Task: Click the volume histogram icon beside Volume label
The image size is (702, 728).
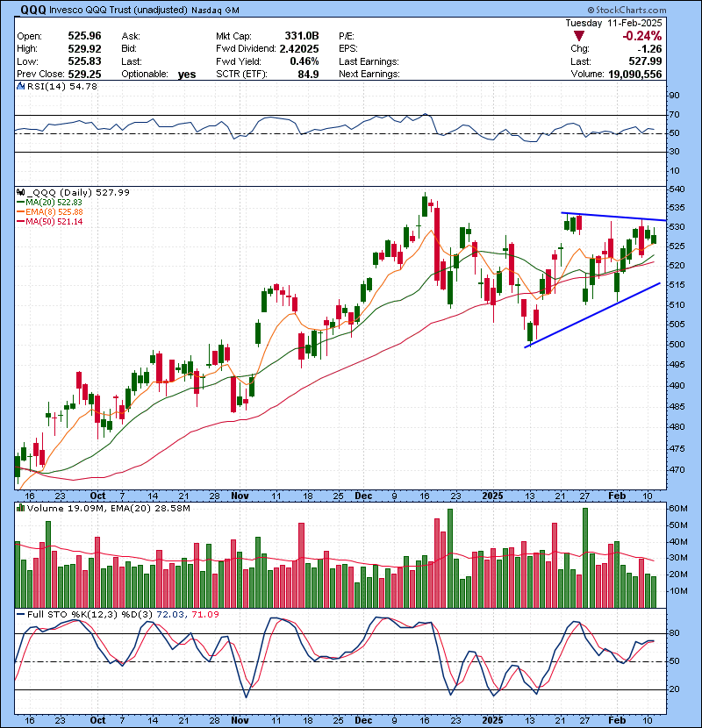Action: click(x=19, y=507)
